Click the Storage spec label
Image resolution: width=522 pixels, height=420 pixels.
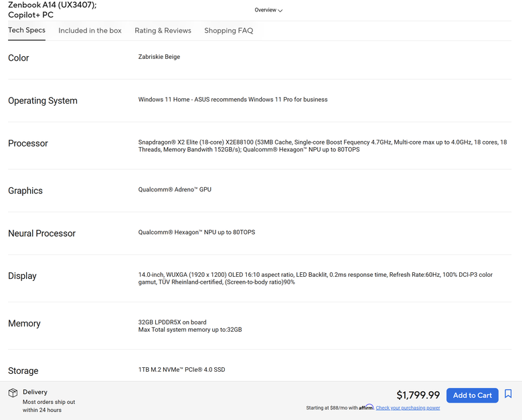[x=23, y=371]
